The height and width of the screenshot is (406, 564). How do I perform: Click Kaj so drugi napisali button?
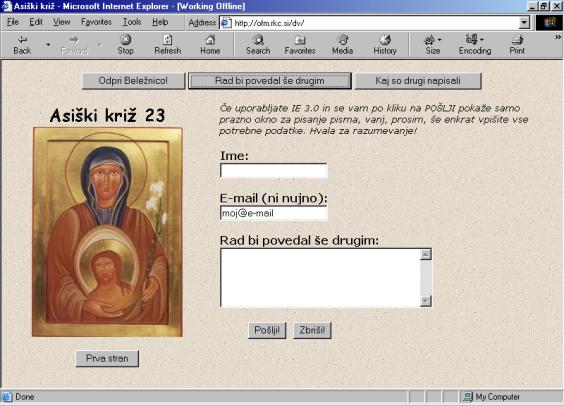coord(418,81)
